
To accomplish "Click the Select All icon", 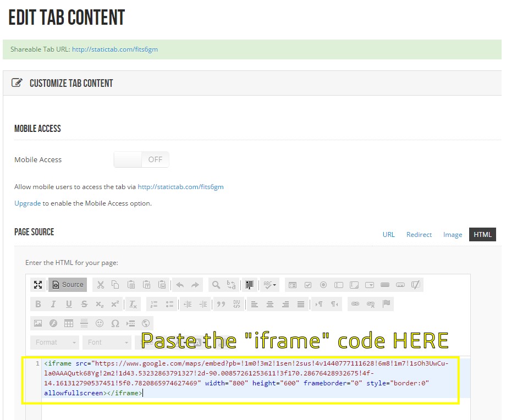I will [x=249, y=285].
